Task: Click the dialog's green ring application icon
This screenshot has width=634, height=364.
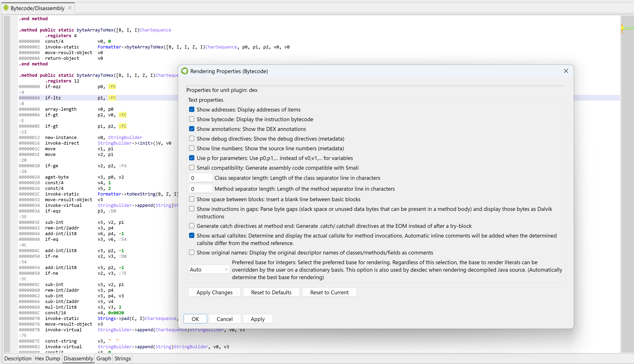Action: click(185, 71)
